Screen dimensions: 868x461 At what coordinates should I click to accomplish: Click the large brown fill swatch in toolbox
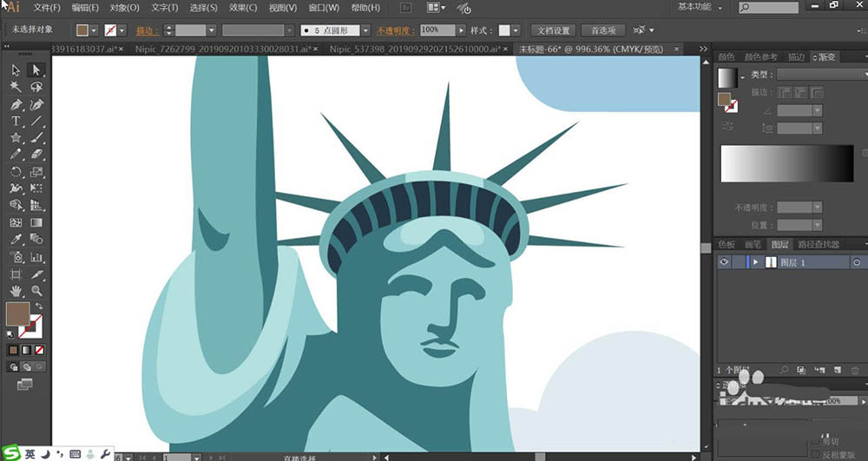pyautogui.click(x=17, y=314)
